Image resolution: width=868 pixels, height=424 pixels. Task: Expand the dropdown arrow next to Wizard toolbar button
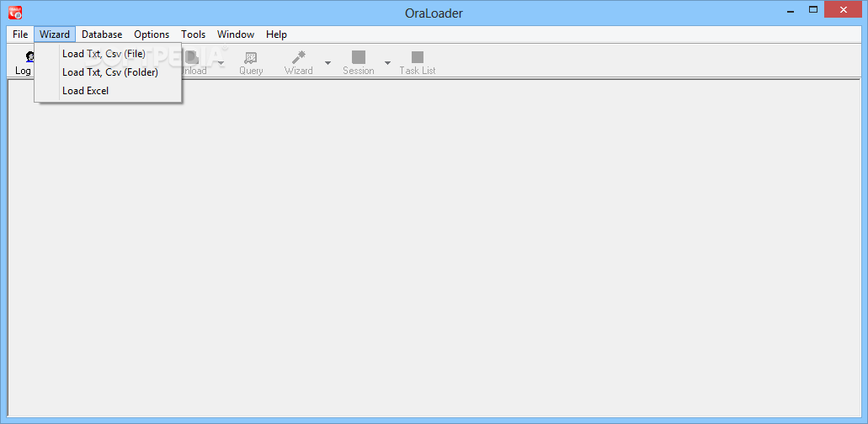click(x=327, y=62)
